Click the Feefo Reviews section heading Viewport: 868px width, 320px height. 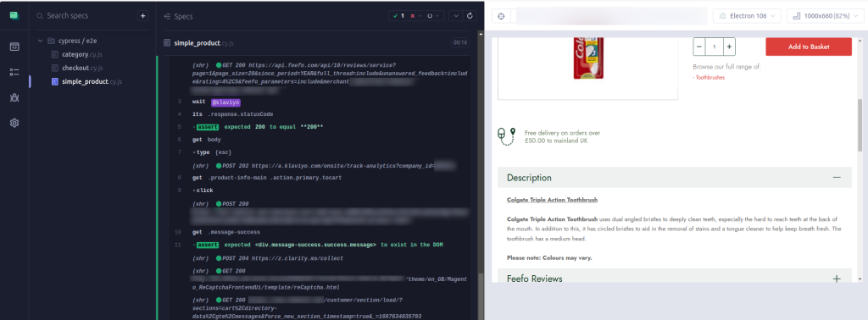tap(535, 279)
